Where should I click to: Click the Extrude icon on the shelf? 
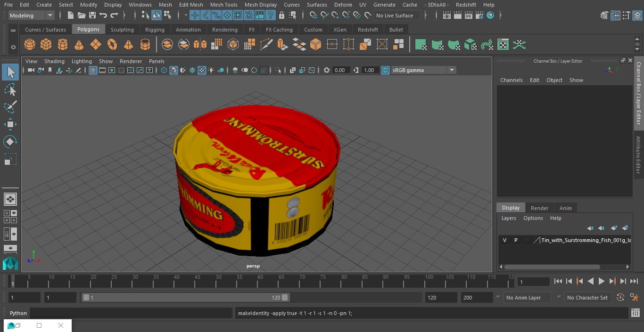tap(282, 45)
